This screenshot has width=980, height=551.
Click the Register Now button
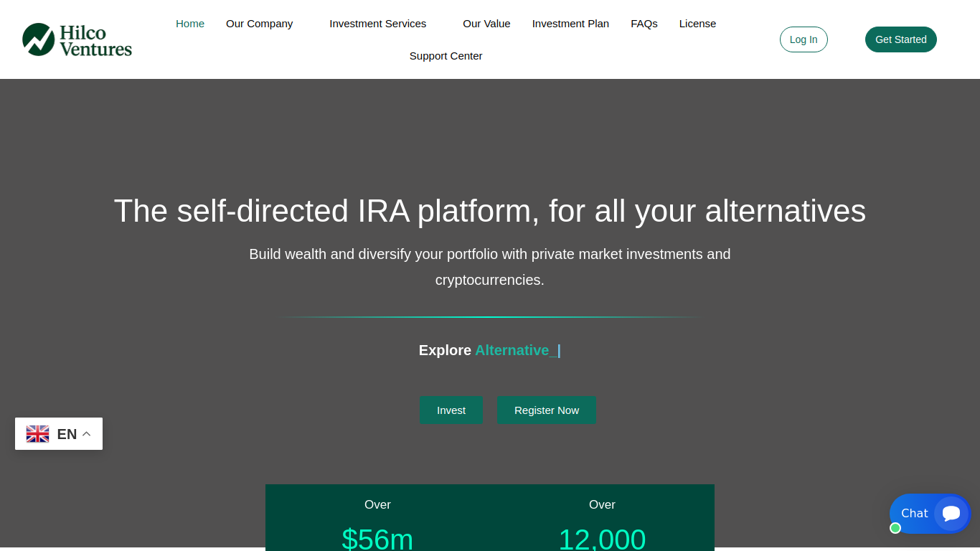547,410
